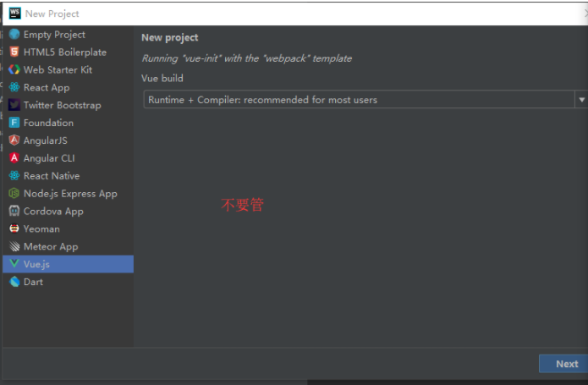Click the 'New project' heading
Viewport: 588px width, 385px height.
pyautogui.click(x=170, y=37)
